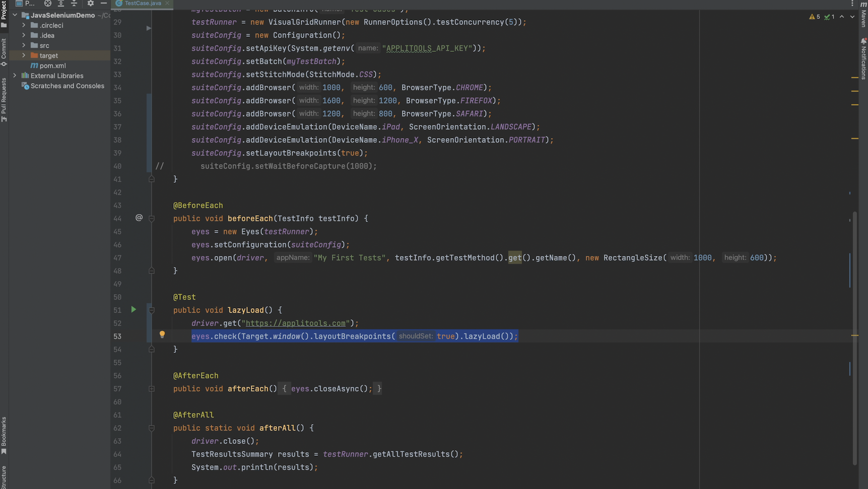
Task: Expand the .circleci folder
Action: point(24,25)
